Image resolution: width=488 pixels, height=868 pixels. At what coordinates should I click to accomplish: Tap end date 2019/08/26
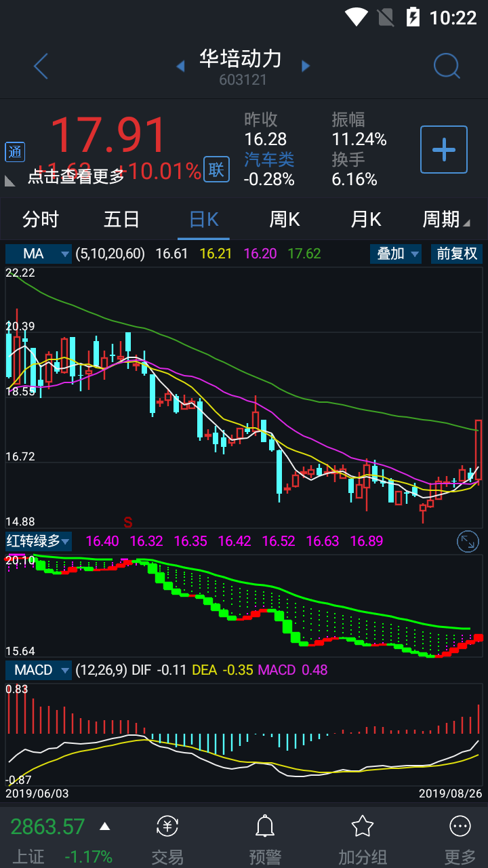pos(451,793)
